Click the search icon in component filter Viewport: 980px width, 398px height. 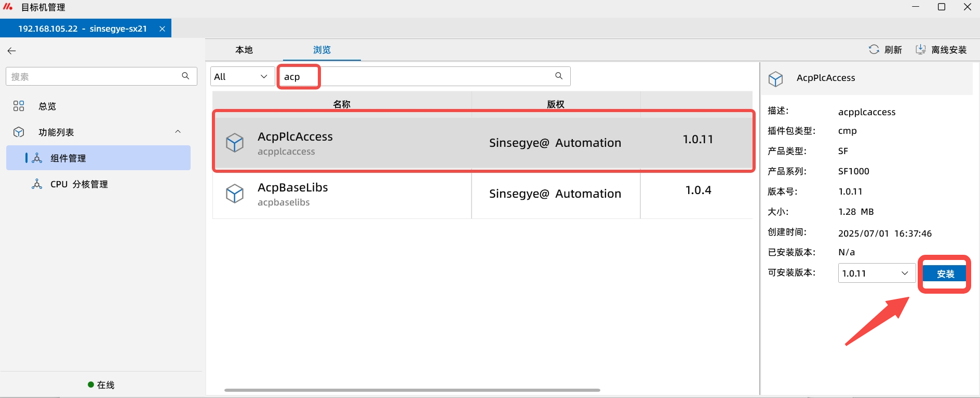[559, 76]
